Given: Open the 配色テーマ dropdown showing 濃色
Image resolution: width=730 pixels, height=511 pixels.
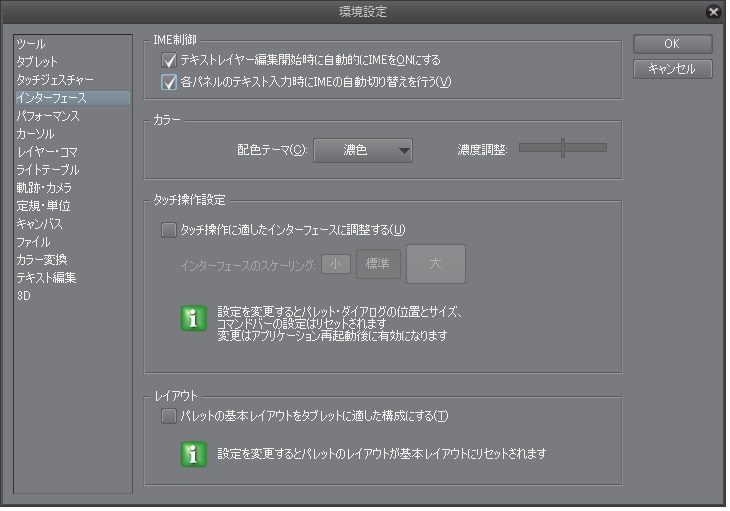Looking at the screenshot, I should tap(363, 150).
